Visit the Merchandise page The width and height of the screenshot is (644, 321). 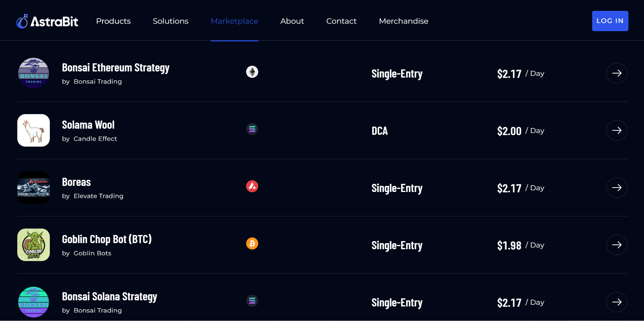[403, 21]
